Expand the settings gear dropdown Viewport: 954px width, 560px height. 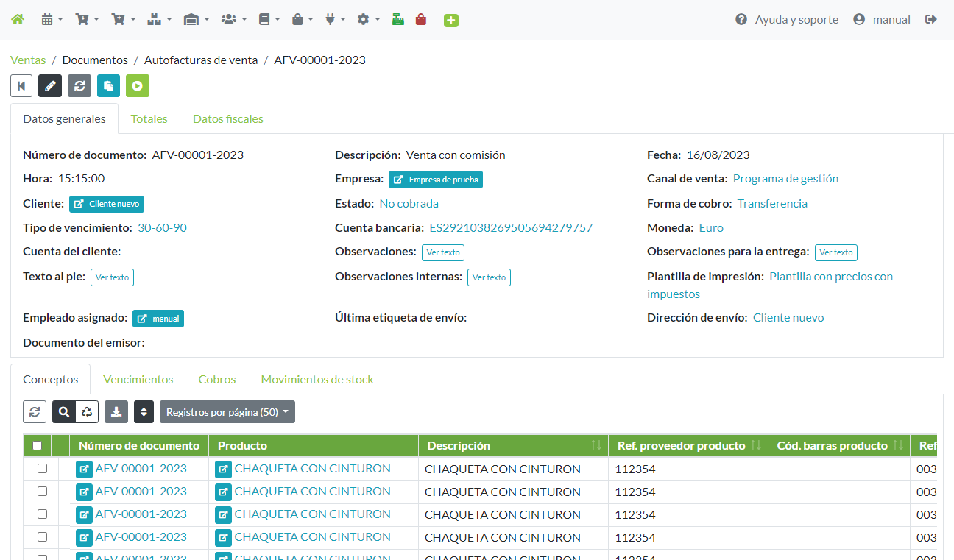coord(368,20)
